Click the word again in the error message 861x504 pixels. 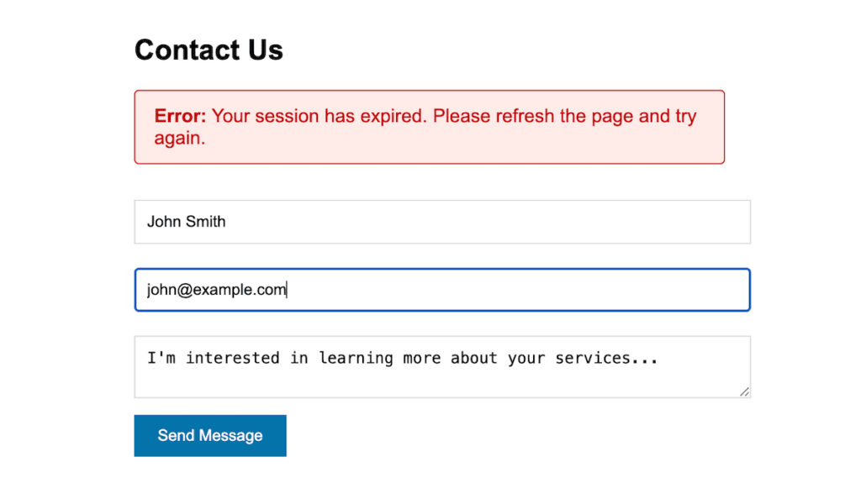177,138
